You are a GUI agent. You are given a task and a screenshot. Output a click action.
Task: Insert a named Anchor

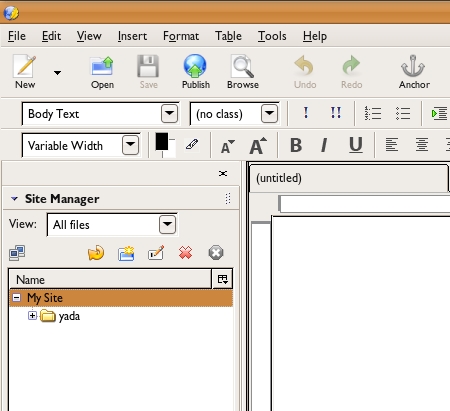point(414,72)
